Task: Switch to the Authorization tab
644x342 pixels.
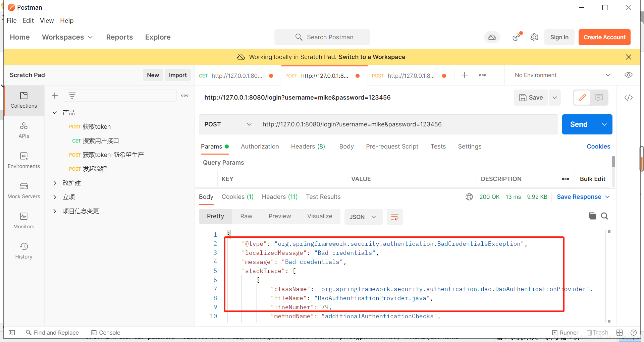Action: (260, 147)
